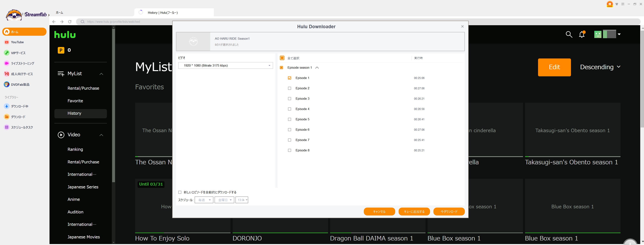
Task: Click the points P icon
Action: click(x=61, y=50)
